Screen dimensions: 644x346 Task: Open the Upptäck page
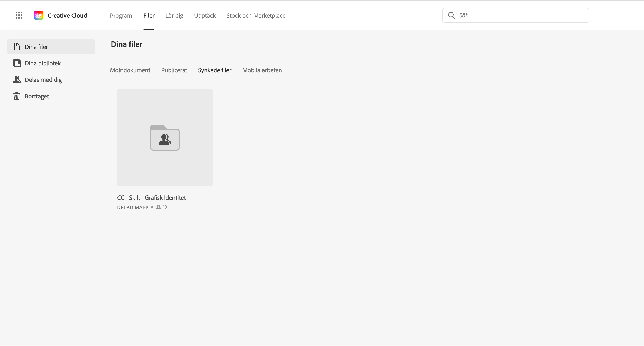click(x=205, y=16)
